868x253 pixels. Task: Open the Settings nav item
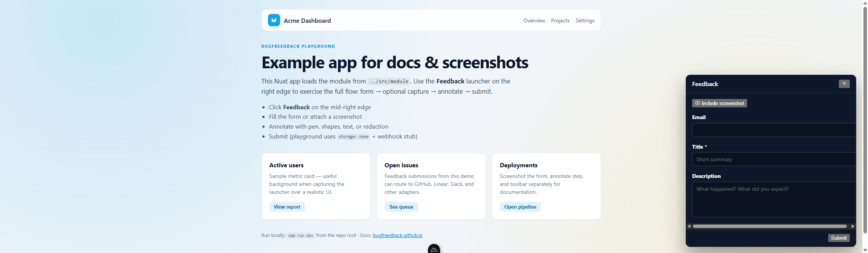point(584,20)
